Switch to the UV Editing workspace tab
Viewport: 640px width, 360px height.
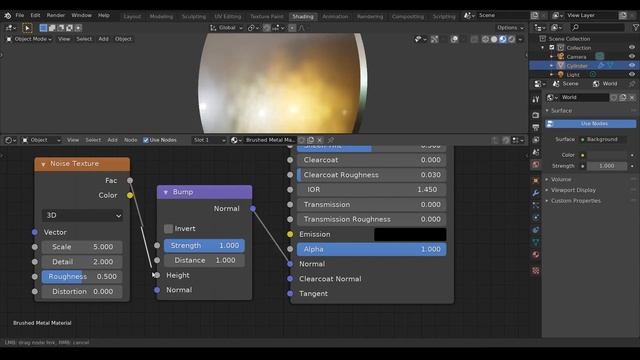pyautogui.click(x=227, y=17)
